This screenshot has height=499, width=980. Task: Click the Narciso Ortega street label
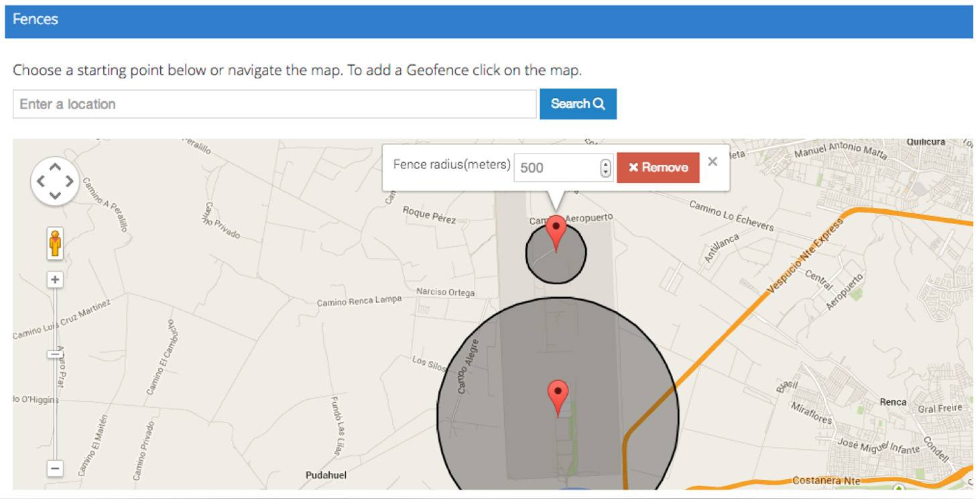point(445,292)
